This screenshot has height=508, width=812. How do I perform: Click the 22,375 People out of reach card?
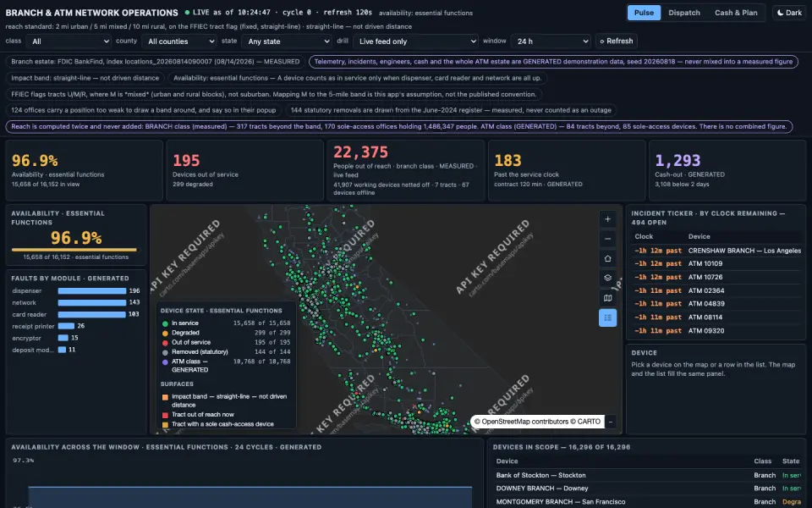tap(406, 170)
